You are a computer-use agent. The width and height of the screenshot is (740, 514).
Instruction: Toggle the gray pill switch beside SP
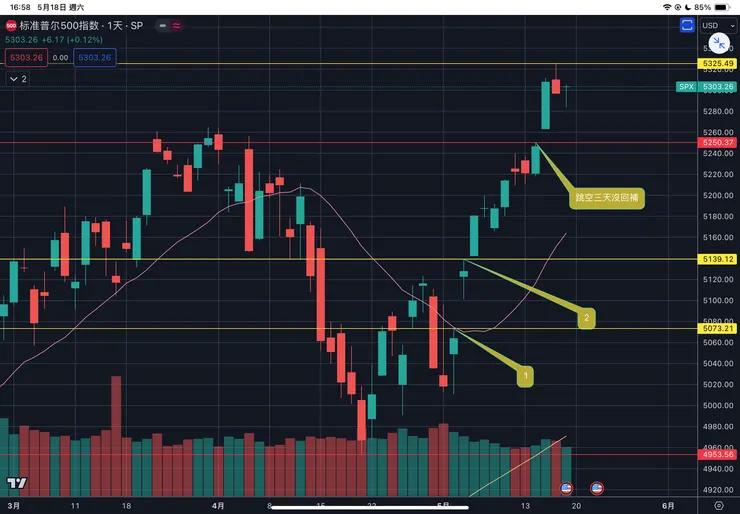coord(156,25)
